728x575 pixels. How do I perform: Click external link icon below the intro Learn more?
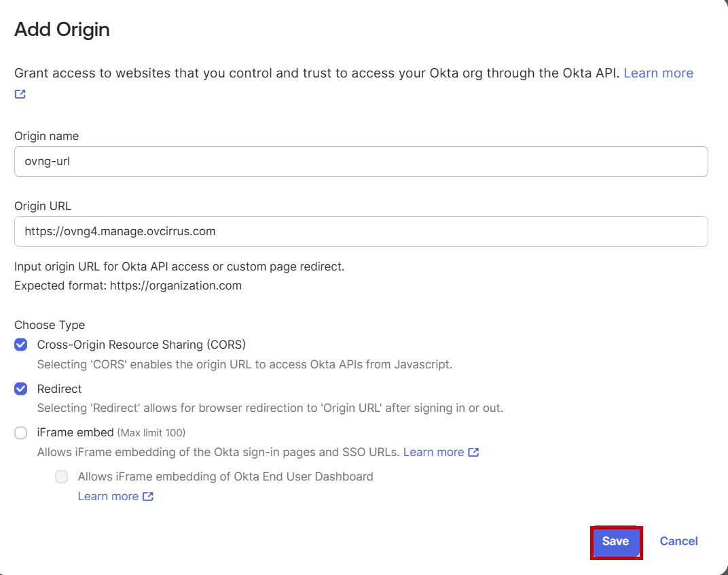19,94
